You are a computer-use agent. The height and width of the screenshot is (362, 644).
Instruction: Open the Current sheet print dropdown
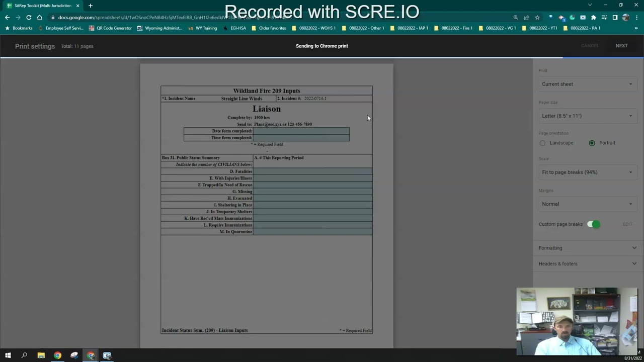point(587,84)
